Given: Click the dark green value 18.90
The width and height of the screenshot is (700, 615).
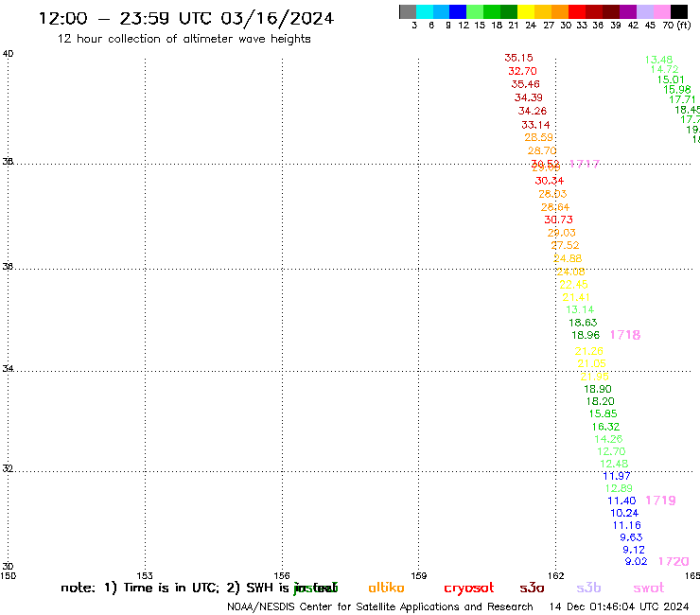Looking at the screenshot, I should coord(598,389).
